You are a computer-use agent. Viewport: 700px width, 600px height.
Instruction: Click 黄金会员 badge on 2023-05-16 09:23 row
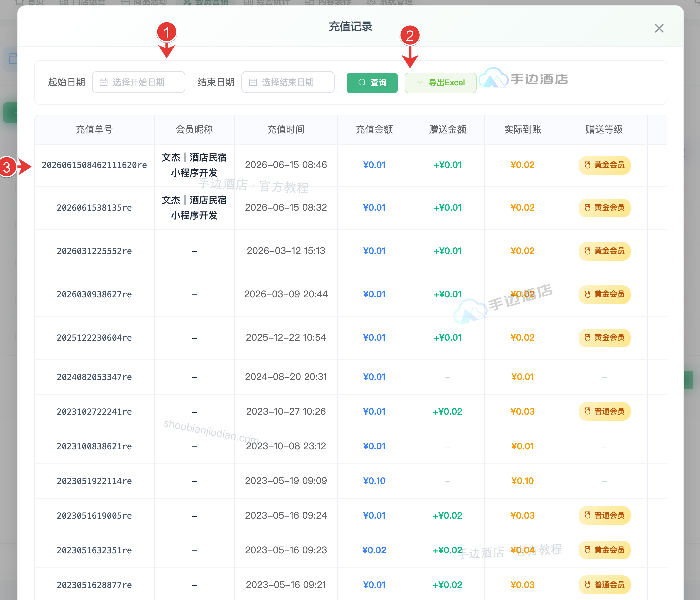click(604, 550)
